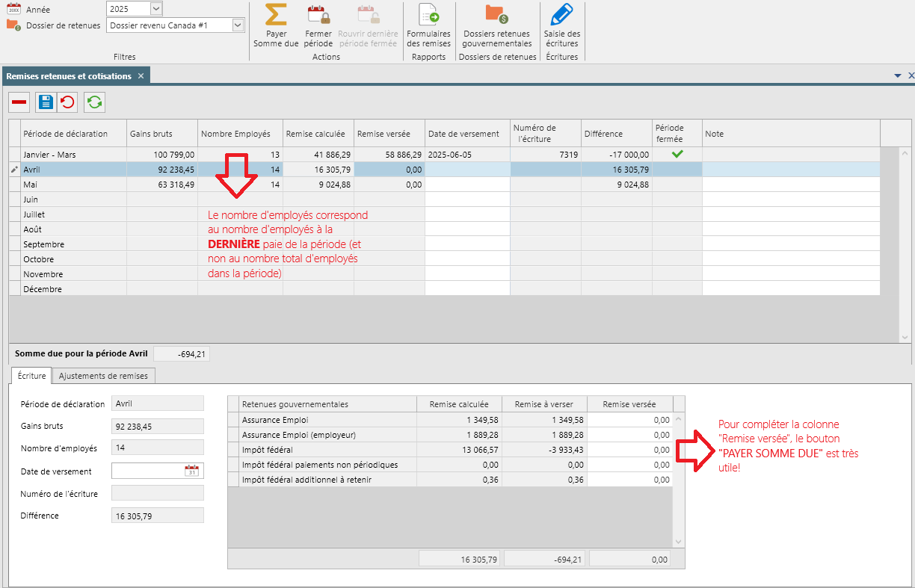Select the Assurance Emploi (employeur) row
Viewport: 915px width, 588px height.
click(450, 435)
